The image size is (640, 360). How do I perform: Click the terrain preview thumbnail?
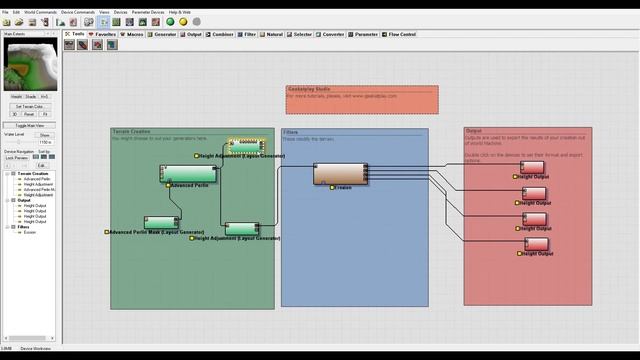pyautogui.click(x=31, y=64)
